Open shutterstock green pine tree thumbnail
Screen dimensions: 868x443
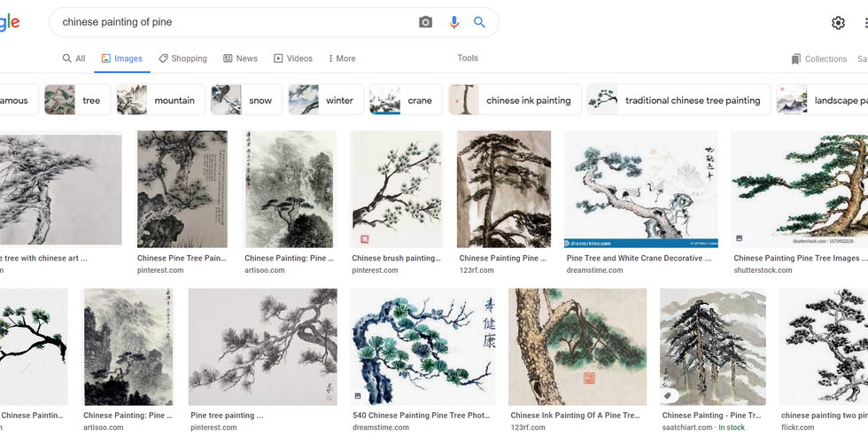pyautogui.click(x=800, y=189)
